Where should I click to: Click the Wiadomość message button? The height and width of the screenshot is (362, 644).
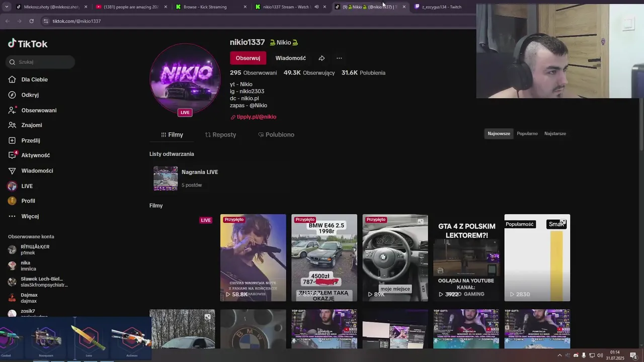click(x=290, y=58)
